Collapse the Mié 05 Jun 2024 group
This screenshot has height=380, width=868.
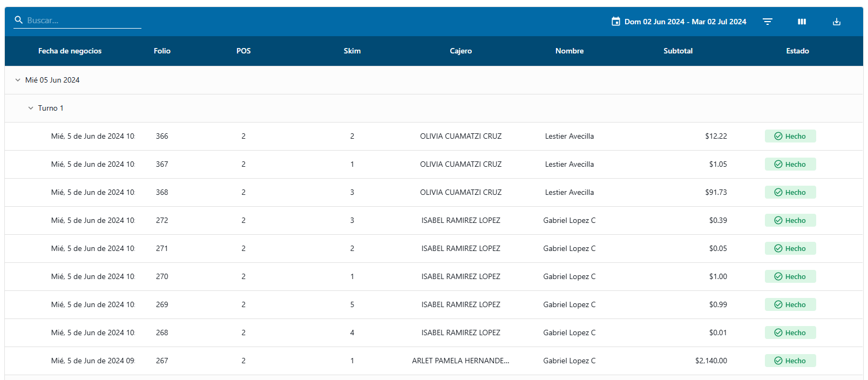(x=18, y=80)
